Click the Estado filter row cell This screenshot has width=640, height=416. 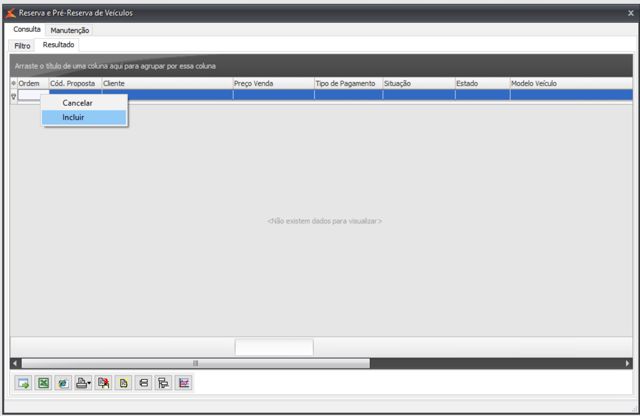click(x=483, y=95)
